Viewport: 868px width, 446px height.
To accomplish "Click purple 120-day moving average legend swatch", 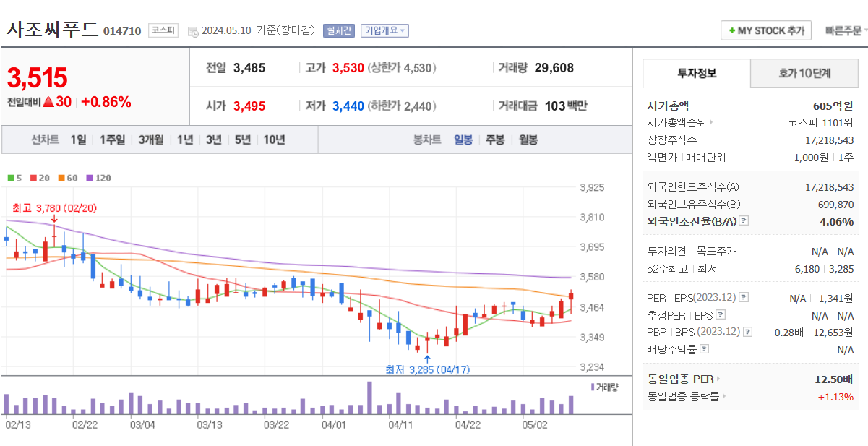I will click(90, 178).
